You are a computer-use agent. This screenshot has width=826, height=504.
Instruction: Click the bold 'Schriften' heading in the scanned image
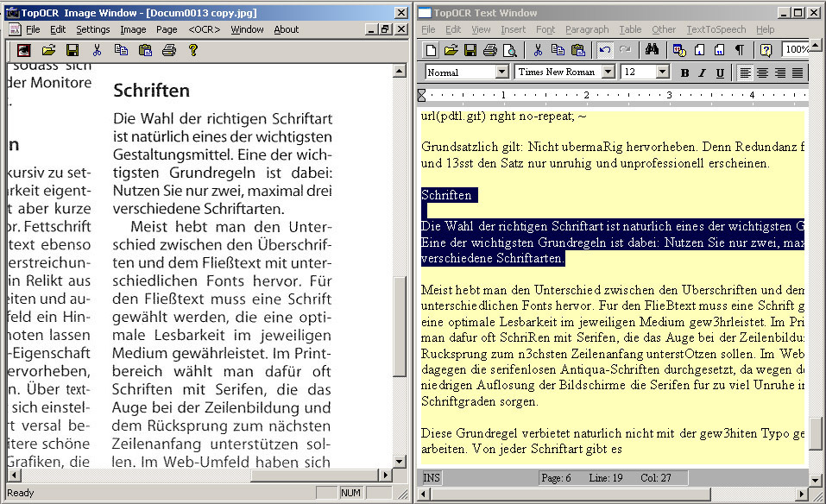pos(152,91)
